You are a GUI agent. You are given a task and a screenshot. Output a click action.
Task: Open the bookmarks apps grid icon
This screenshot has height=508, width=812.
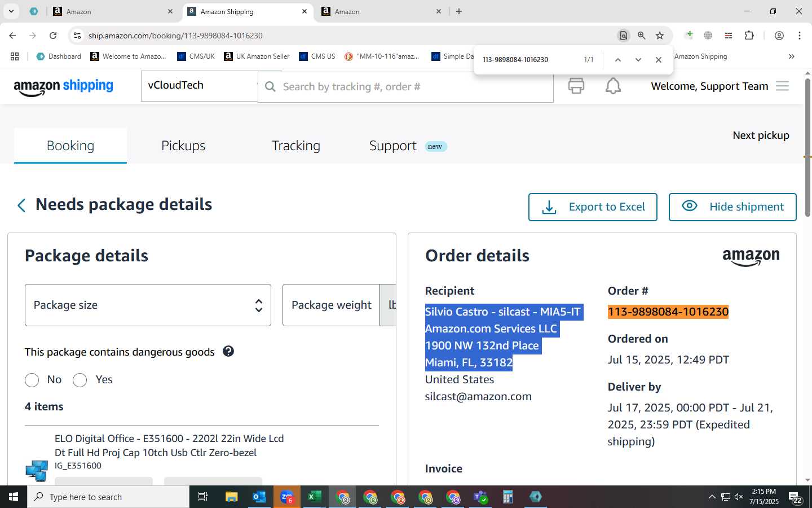click(x=15, y=56)
